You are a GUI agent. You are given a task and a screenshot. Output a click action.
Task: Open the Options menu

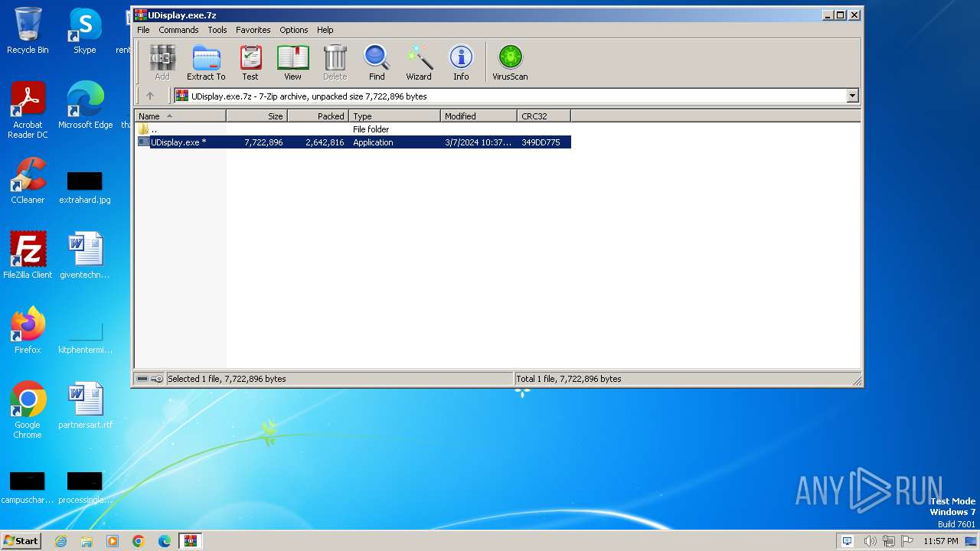(x=294, y=30)
